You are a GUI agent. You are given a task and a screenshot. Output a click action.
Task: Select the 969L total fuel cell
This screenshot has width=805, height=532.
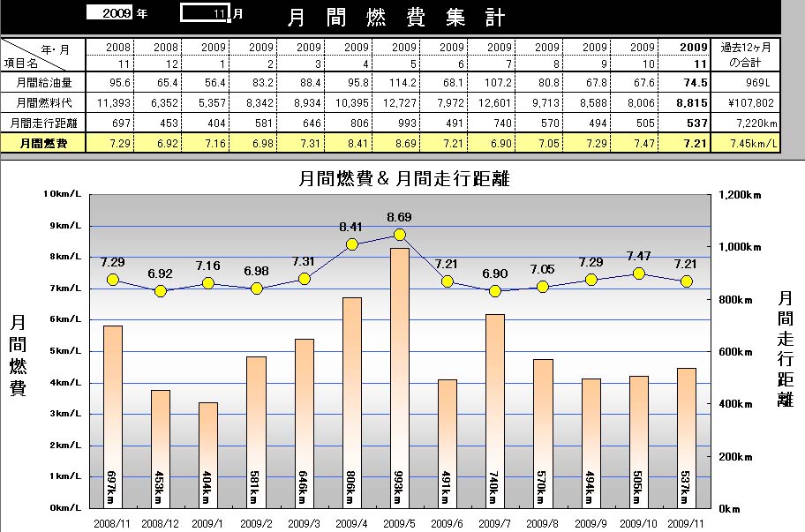[x=747, y=84]
